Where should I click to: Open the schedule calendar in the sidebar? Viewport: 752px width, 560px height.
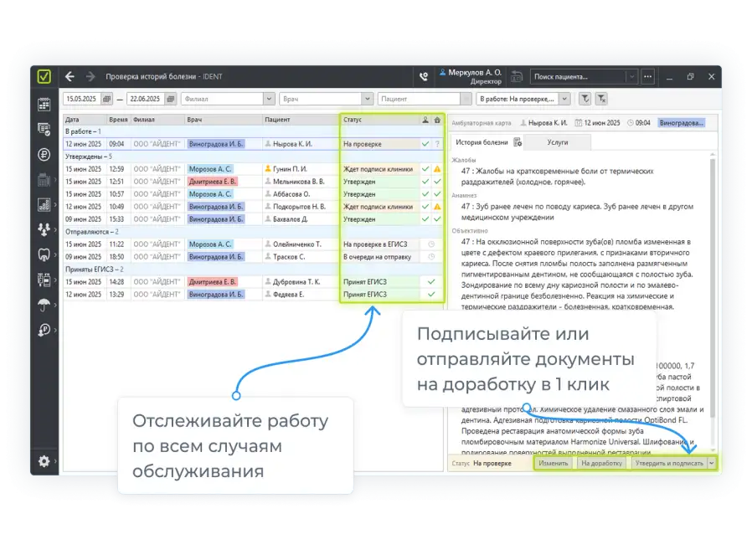[x=44, y=104]
